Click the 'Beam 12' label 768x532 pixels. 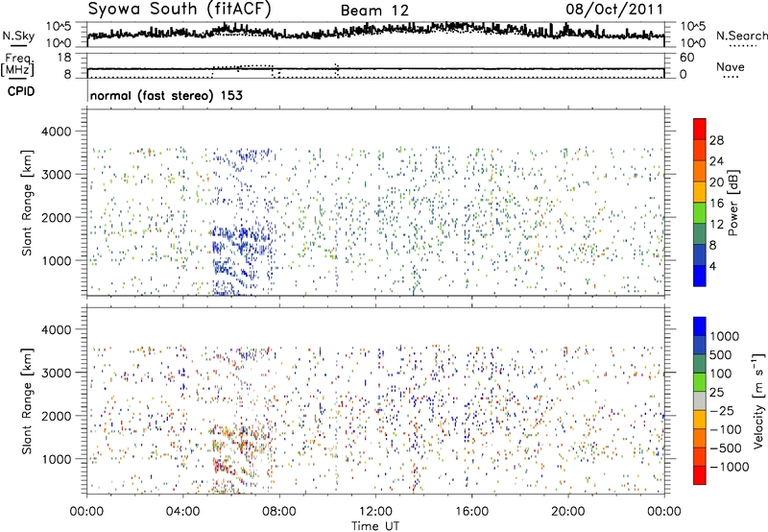pos(374,11)
